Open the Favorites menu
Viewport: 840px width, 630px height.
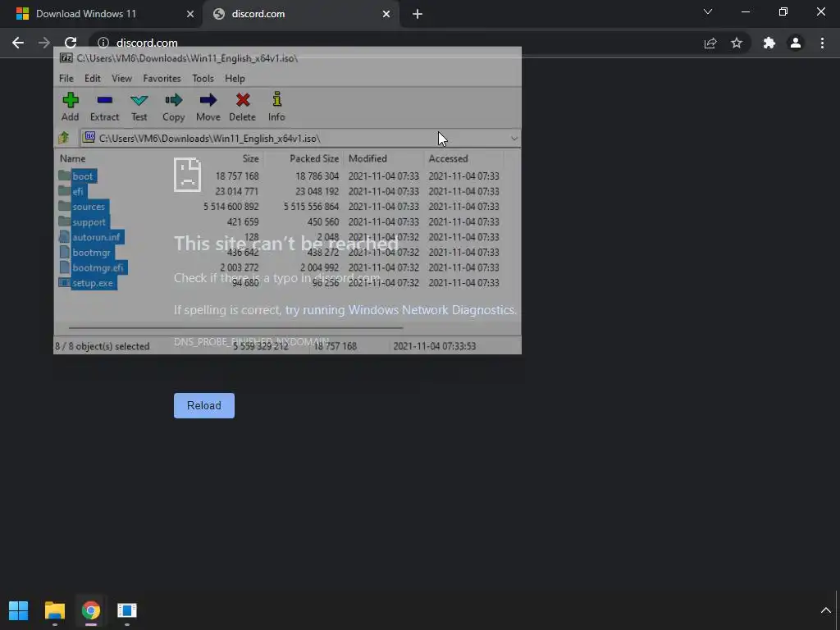162,78
